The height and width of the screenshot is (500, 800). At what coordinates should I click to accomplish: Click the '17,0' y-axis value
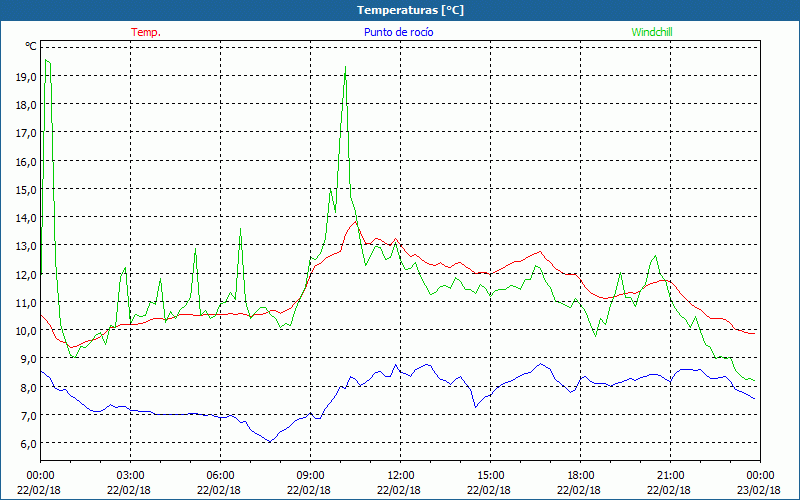tap(26, 133)
